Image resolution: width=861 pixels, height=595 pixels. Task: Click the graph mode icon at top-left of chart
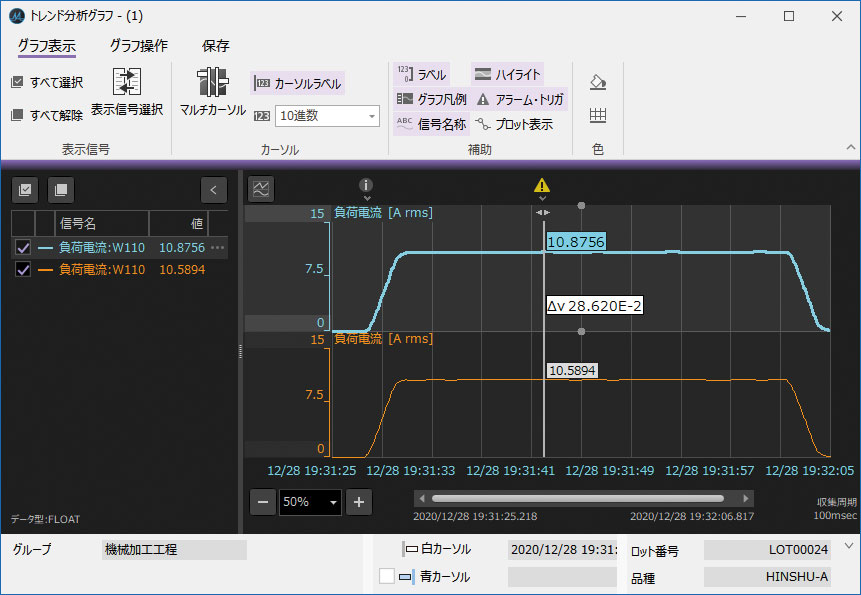[x=261, y=188]
